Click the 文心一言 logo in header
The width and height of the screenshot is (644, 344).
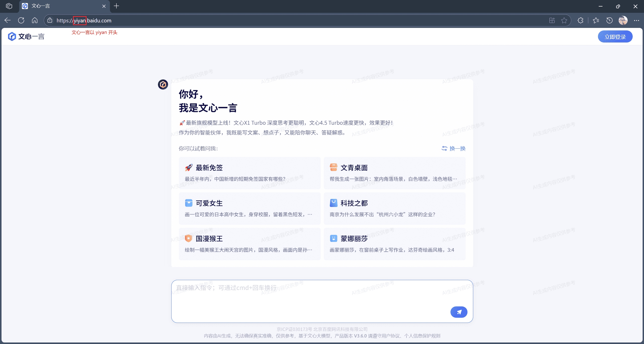tap(26, 36)
